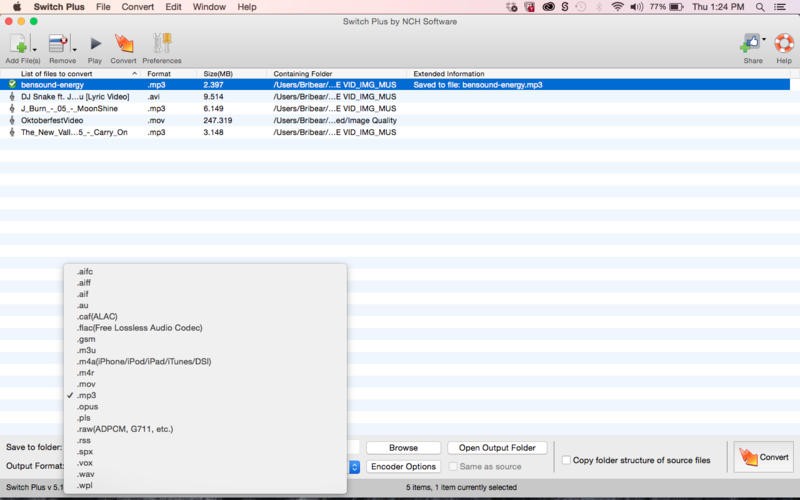Click the Remove toolbar icon

(58, 44)
